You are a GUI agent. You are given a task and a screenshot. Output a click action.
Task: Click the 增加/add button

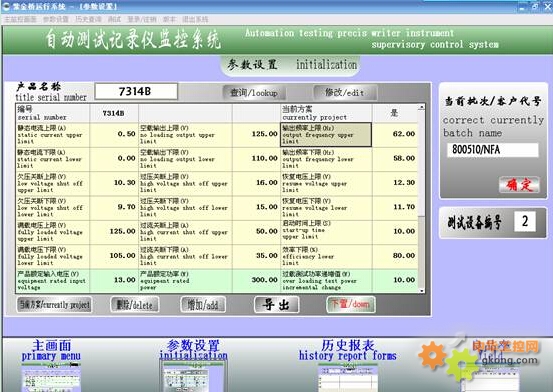203,305
